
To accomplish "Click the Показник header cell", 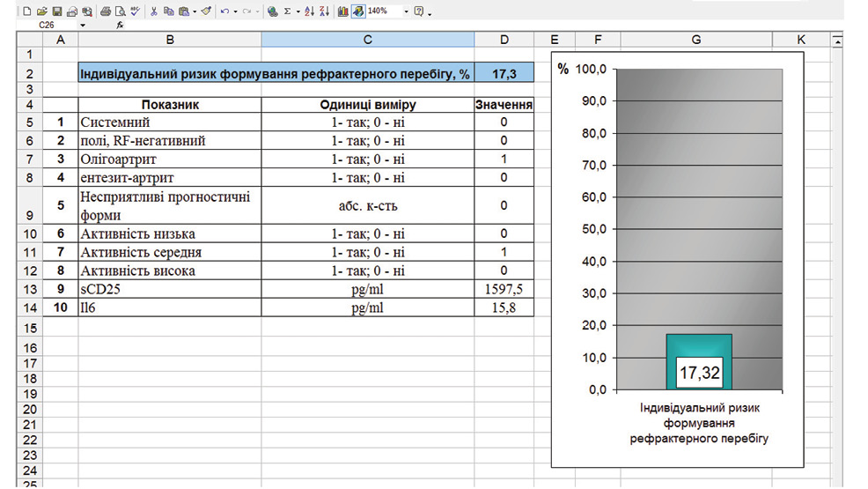I will coord(170,105).
